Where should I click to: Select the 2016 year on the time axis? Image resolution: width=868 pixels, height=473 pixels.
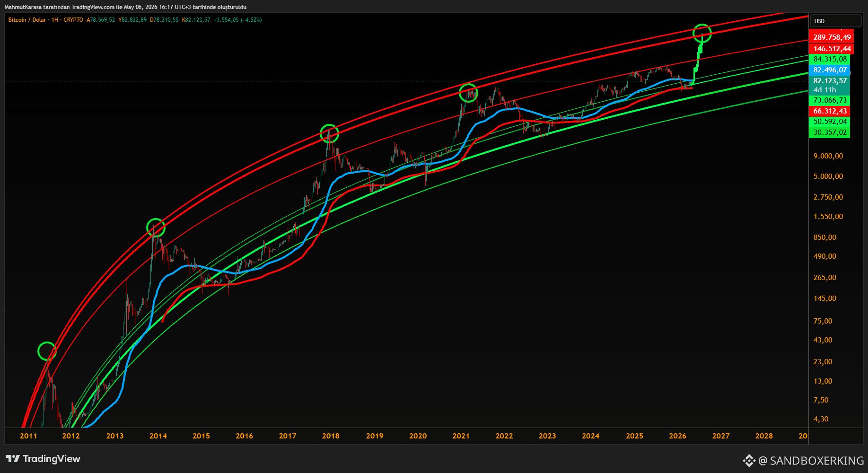pos(245,436)
